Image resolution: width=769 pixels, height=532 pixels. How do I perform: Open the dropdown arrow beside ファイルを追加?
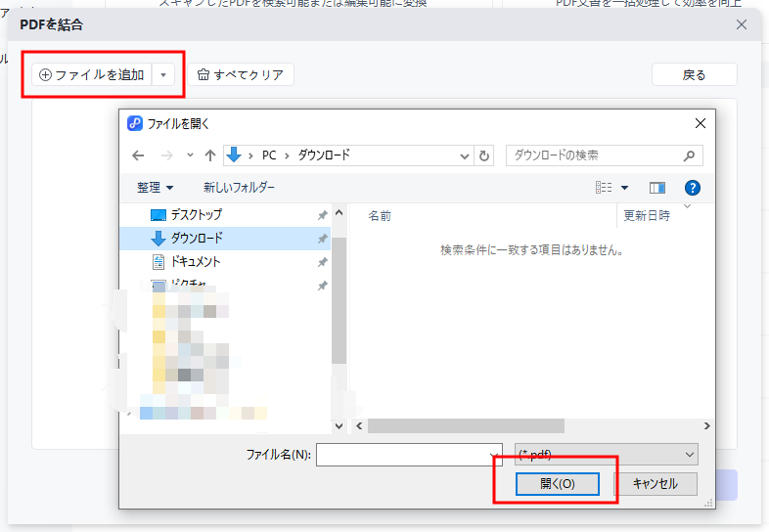(163, 74)
